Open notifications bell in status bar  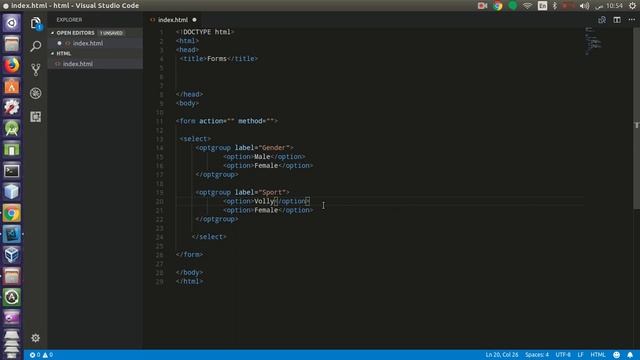pyautogui.click(x=630, y=355)
